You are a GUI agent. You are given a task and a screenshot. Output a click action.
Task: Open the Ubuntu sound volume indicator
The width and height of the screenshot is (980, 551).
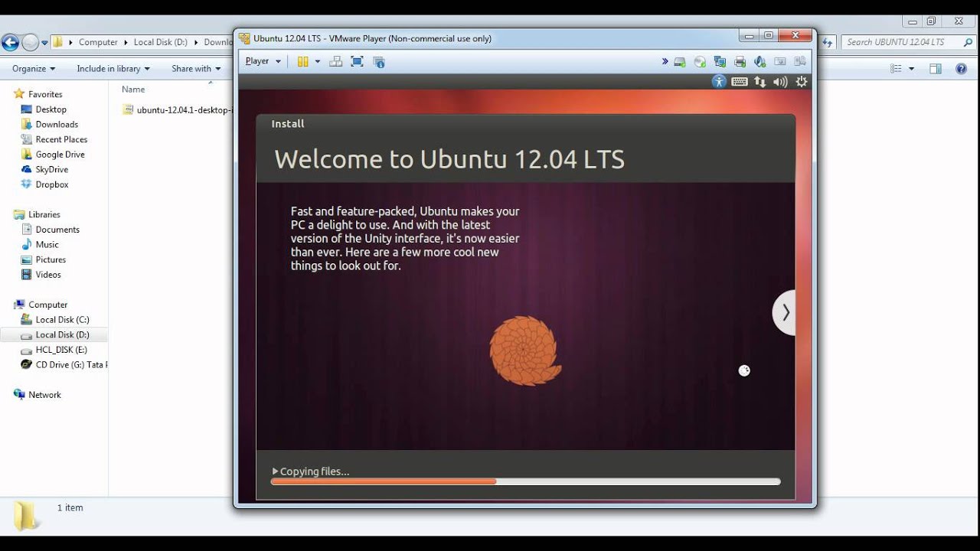click(x=780, y=81)
